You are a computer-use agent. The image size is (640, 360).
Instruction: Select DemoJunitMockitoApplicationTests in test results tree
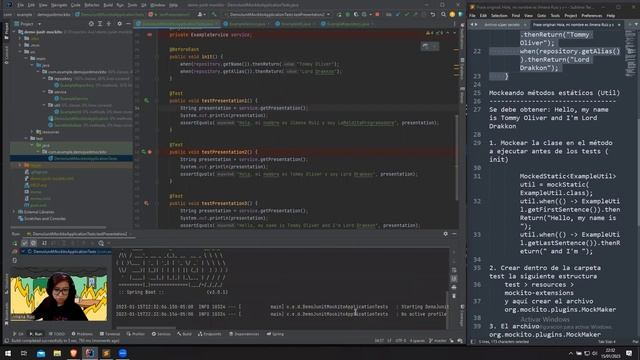67,251
